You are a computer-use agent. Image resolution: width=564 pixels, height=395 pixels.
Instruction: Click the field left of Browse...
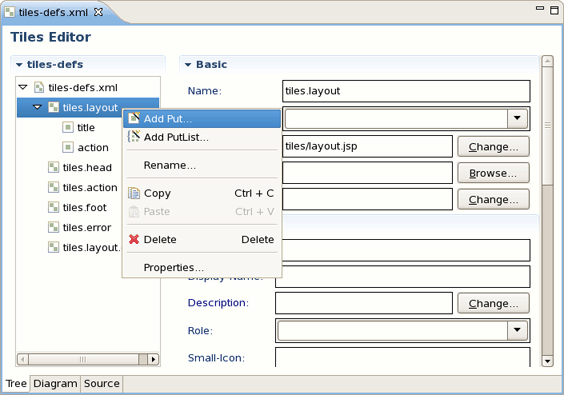click(x=367, y=173)
